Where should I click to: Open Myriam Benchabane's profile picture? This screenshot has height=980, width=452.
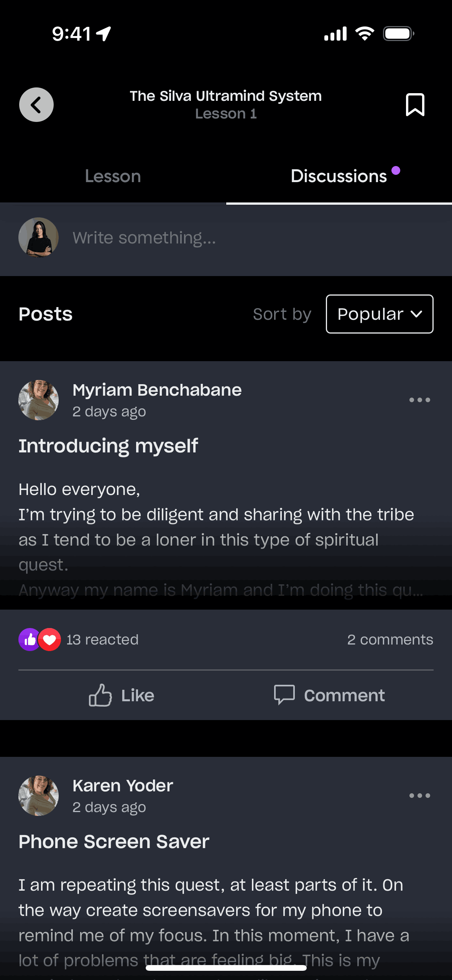pos(38,400)
